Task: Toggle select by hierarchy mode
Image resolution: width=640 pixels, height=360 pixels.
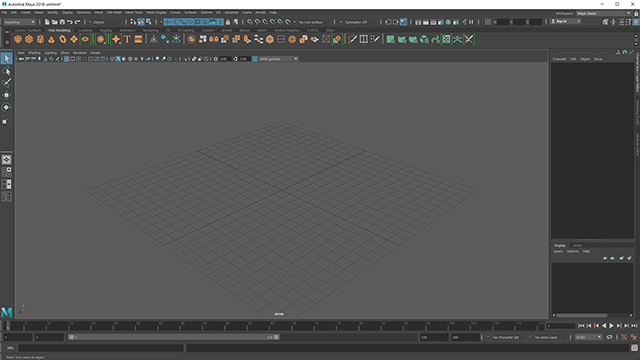Action: coord(133,22)
